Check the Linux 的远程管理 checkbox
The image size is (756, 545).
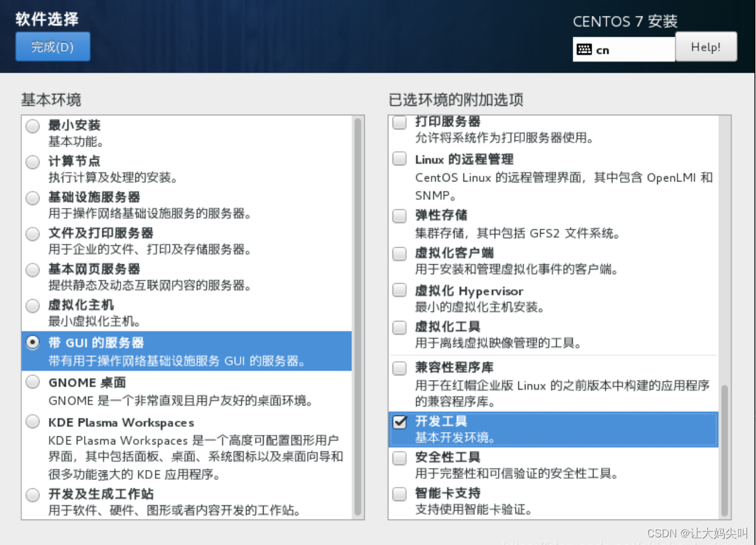pyautogui.click(x=400, y=159)
